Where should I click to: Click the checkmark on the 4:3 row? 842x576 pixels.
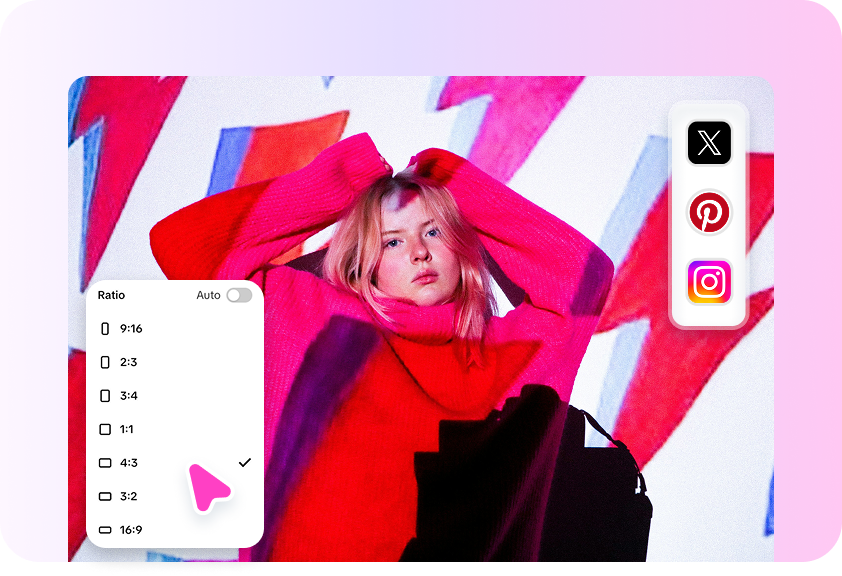(x=243, y=462)
